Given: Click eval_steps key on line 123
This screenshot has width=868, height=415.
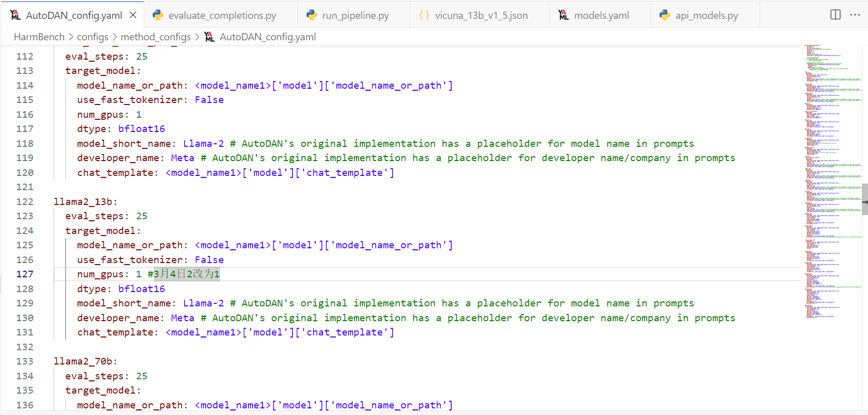Looking at the screenshot, I should click(x=95, y=216).
